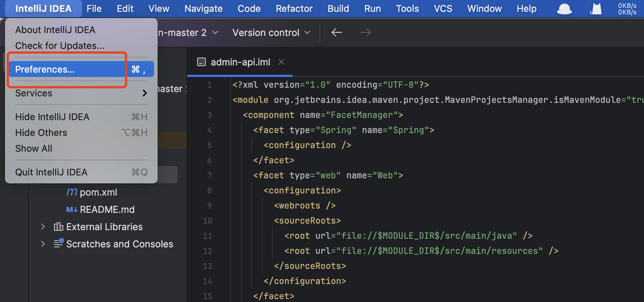Click line number 10 in the gutter
This screenshot has height=302, width=644.
208,221
